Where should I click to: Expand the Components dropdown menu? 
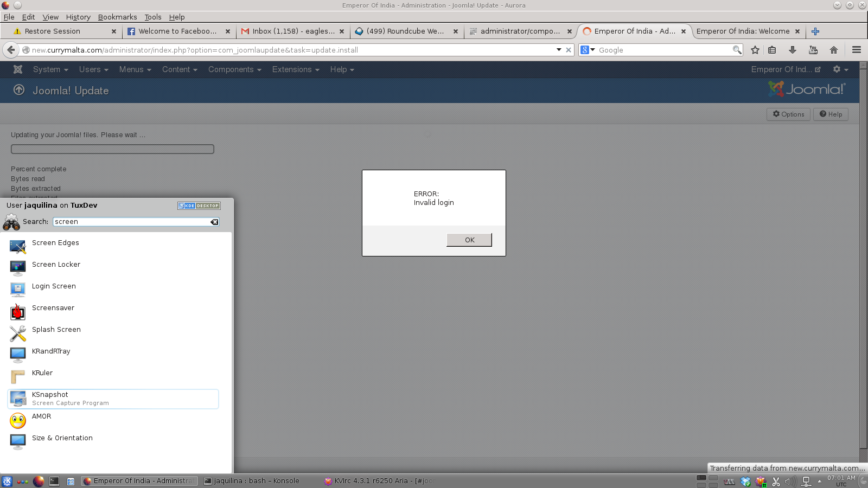[x=235, y=69]
